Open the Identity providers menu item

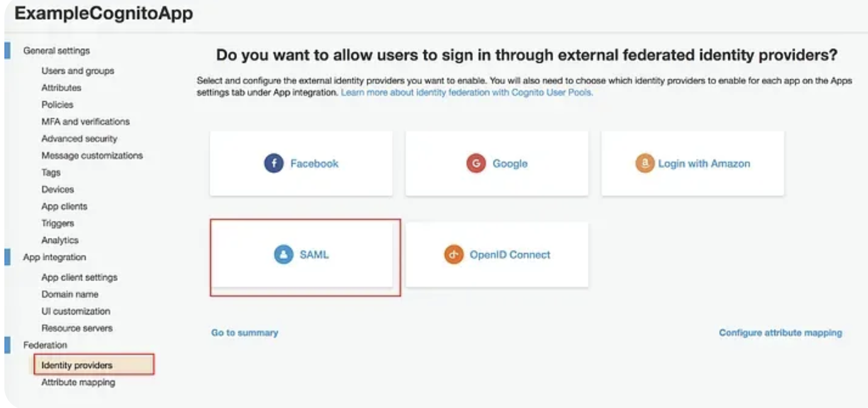pyautogui.click(x=77, y=365)
